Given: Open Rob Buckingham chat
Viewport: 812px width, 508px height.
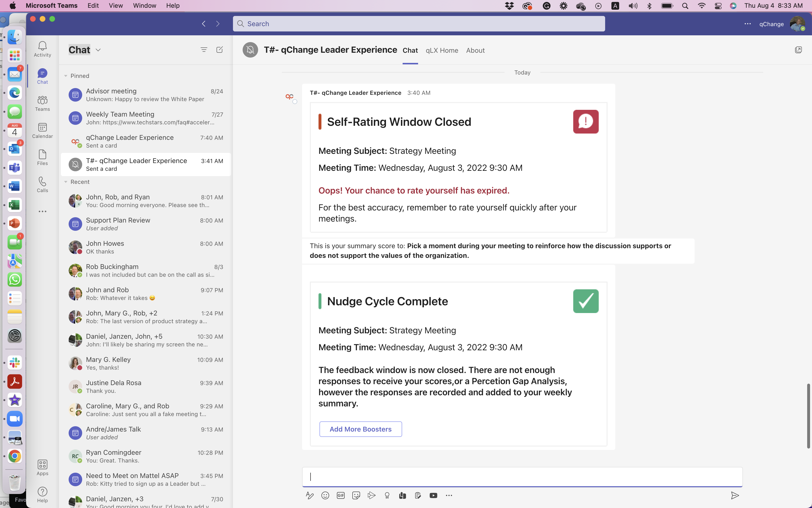Looking at the screenshot, I should 146,270.
